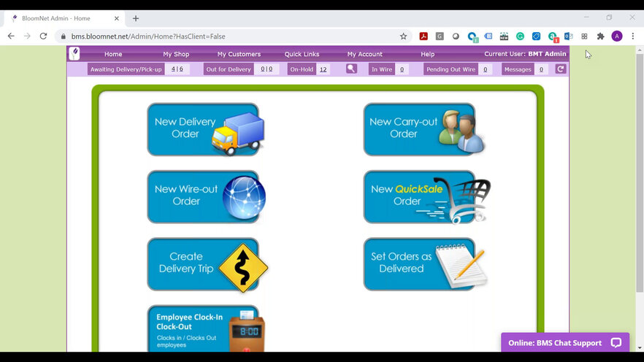Open the Messages count 0
The image size is (644, 362).
(x=541, y=69)
